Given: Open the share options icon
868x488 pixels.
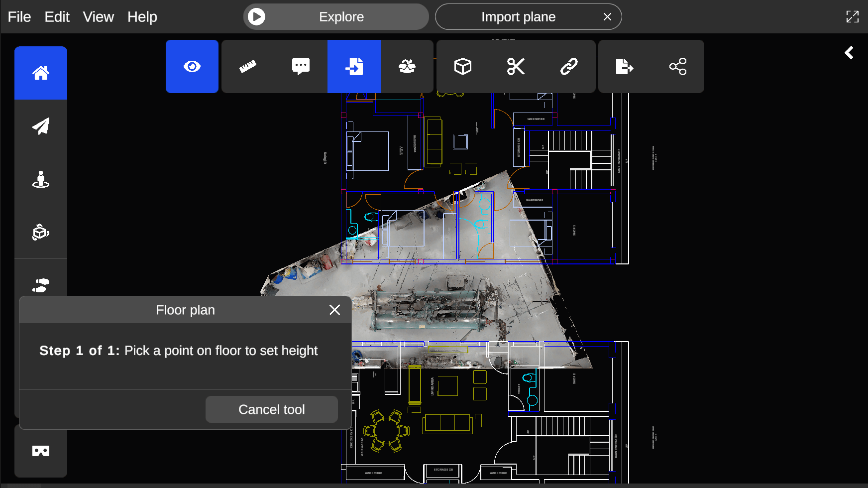Looking at the screenshot, I should click(x=678, y=67).
